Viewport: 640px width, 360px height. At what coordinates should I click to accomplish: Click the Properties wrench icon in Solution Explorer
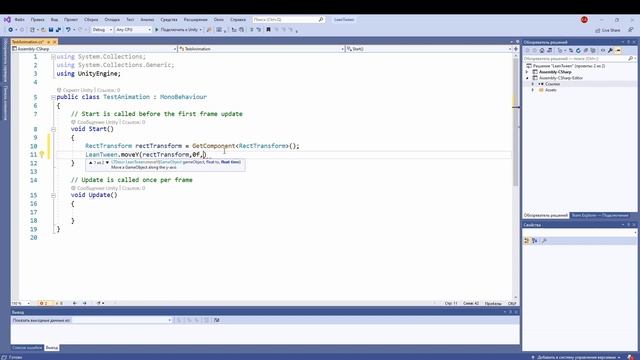coord(610,51)
